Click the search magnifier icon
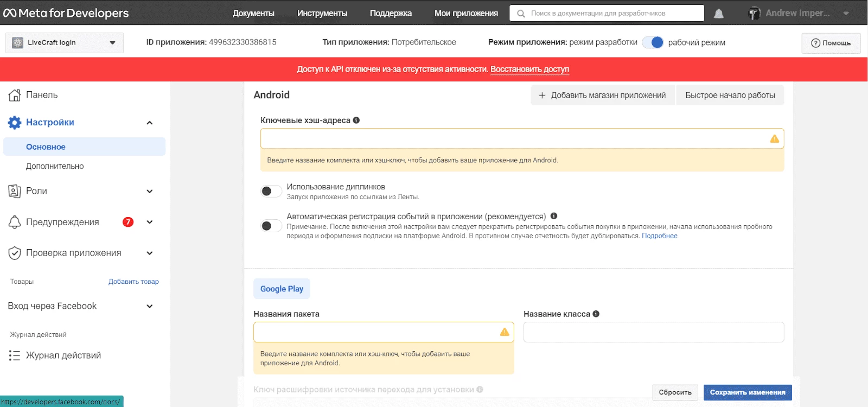This screenshot has width=868, height=407. pos(521,14)
